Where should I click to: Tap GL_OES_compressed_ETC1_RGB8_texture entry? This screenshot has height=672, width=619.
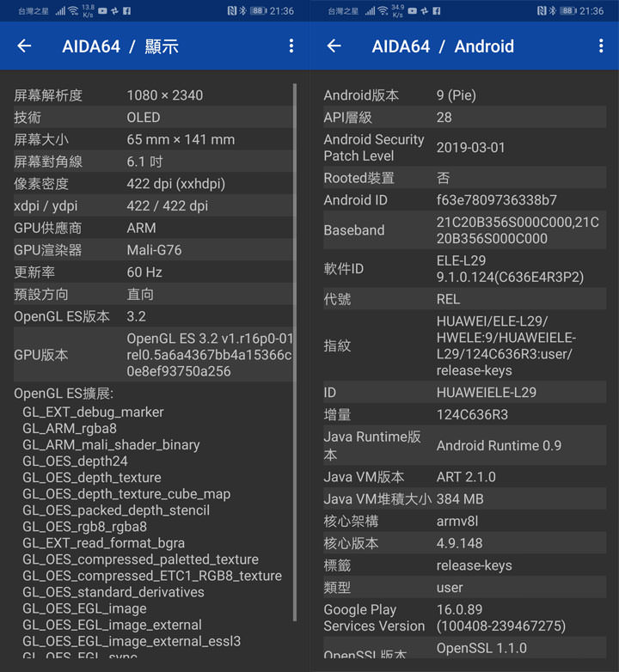152,576
